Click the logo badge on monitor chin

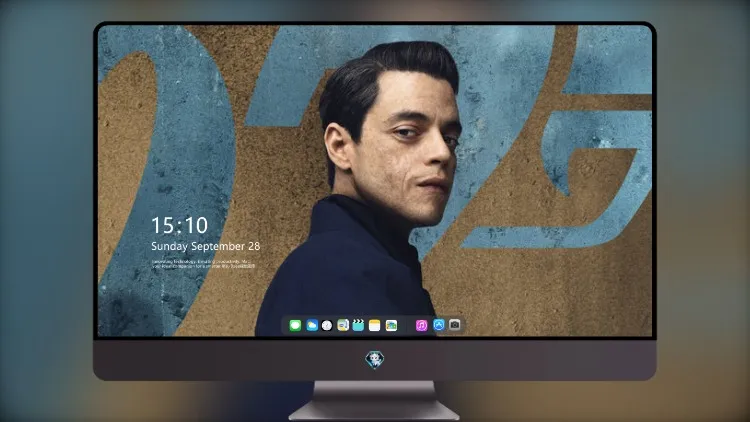[375, 360]
